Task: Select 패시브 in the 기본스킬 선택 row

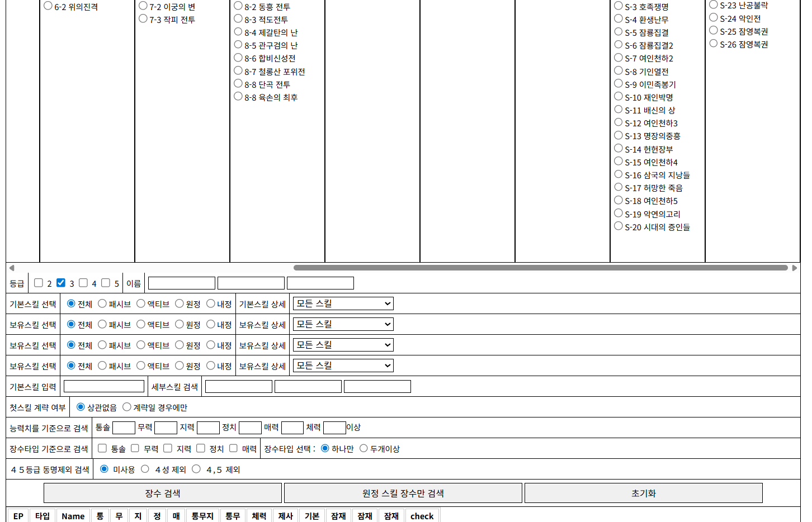Action: [x=102, y=303]
